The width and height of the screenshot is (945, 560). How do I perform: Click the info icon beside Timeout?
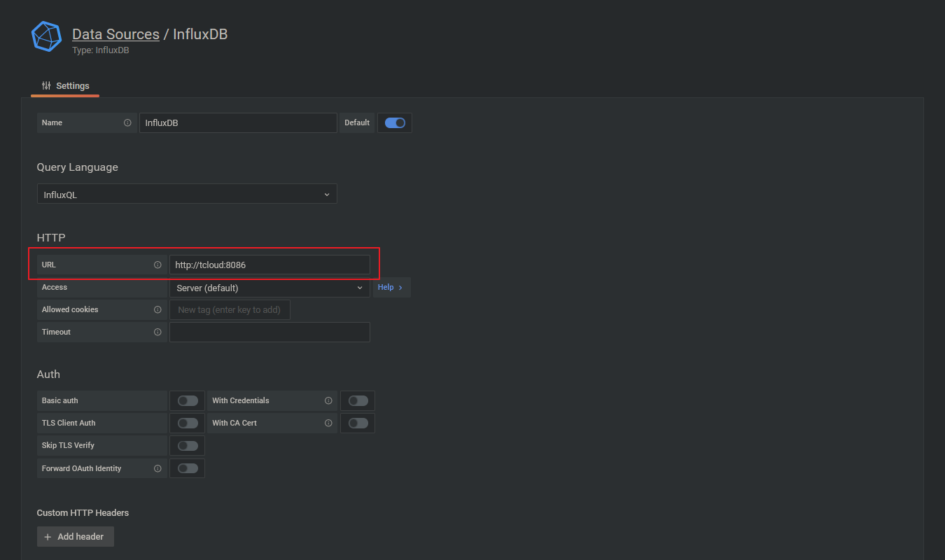pos(157,332)
